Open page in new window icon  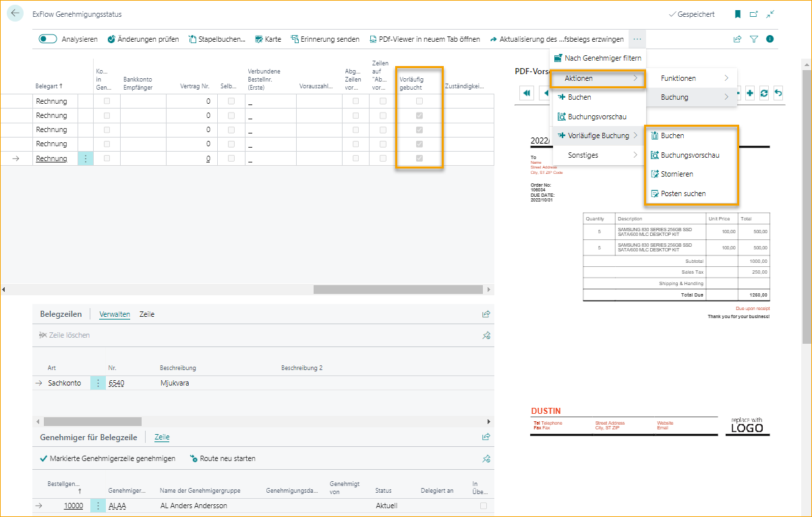point(754,14)
